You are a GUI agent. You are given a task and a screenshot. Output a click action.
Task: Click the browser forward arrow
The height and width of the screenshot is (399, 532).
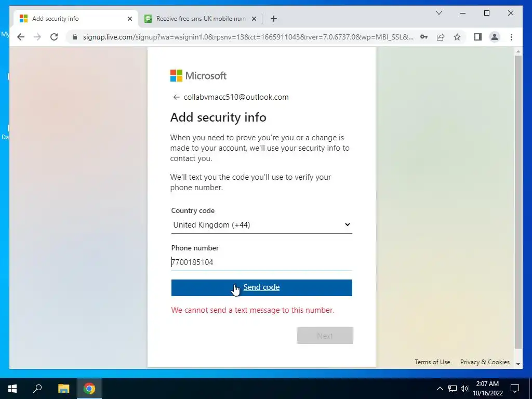pos(37,37)
